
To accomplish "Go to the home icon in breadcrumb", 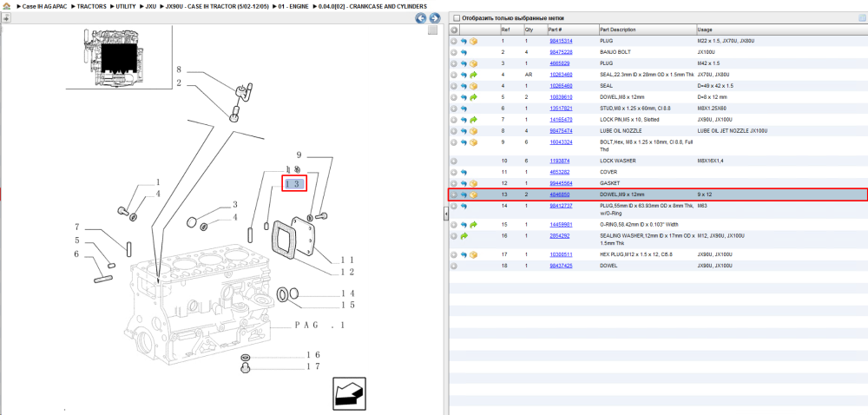I will (6, 6).
